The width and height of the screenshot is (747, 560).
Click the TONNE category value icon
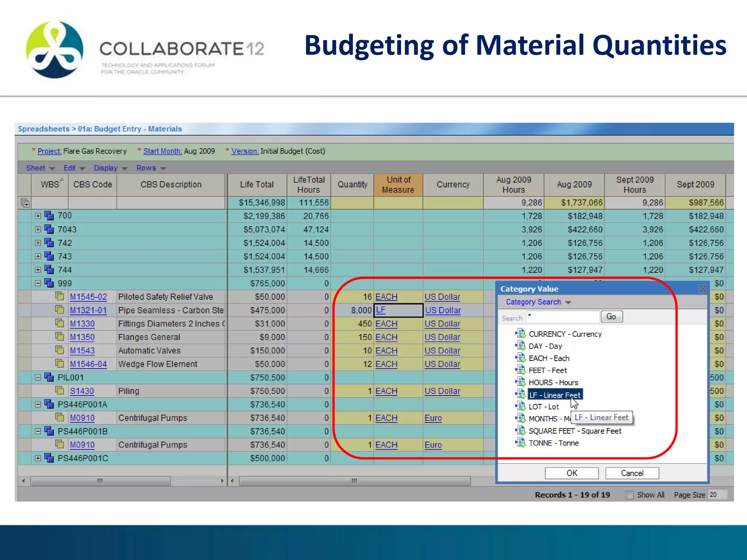point(520,443)
